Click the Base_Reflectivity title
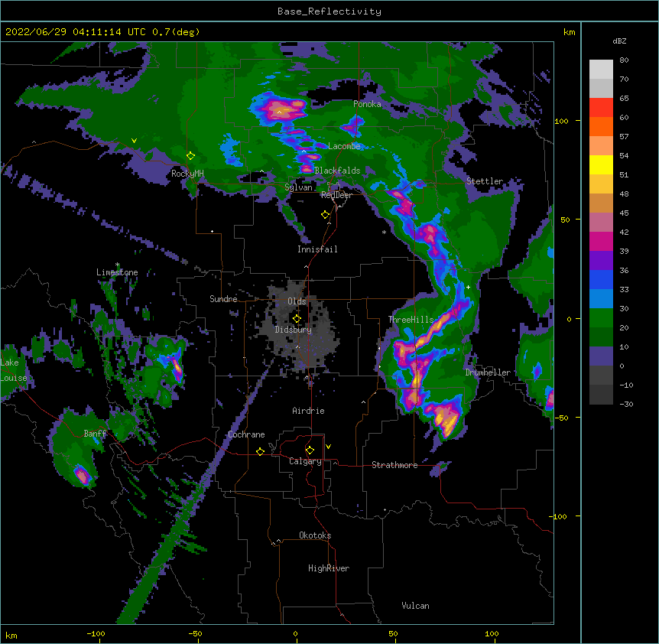Viewport: 659px width, 644px height. click(x=329, y=11)
